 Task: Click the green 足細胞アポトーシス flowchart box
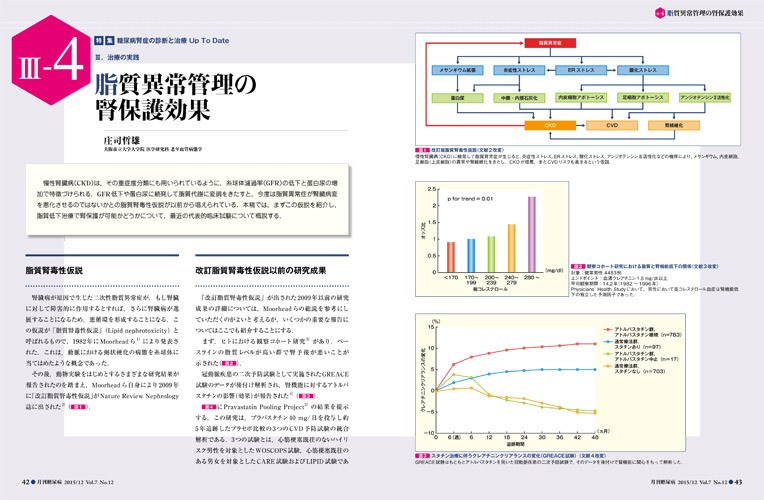[643, 97]
